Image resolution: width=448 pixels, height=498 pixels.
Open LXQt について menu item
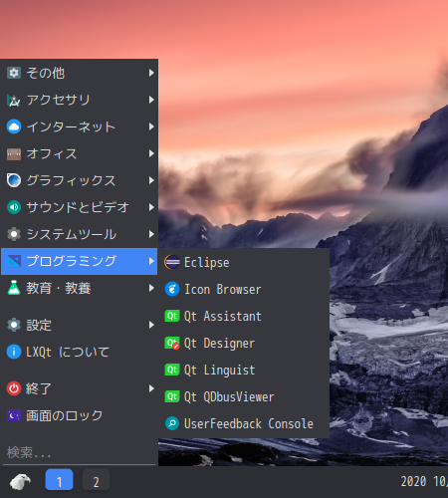click(79, 352)
